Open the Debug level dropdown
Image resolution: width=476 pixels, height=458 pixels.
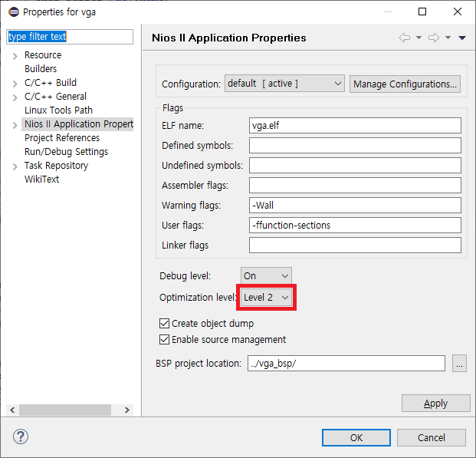point(266,275)
